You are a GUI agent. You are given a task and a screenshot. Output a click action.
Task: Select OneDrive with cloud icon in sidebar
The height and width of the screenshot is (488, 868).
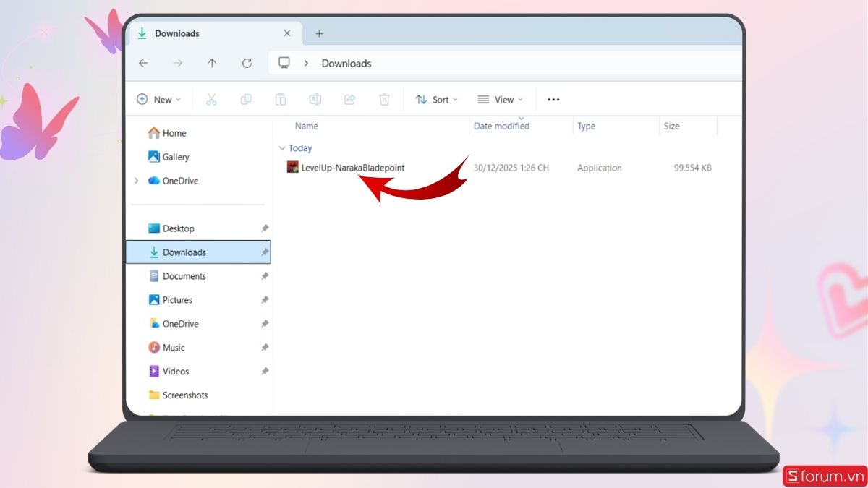(x=173, y=181)
